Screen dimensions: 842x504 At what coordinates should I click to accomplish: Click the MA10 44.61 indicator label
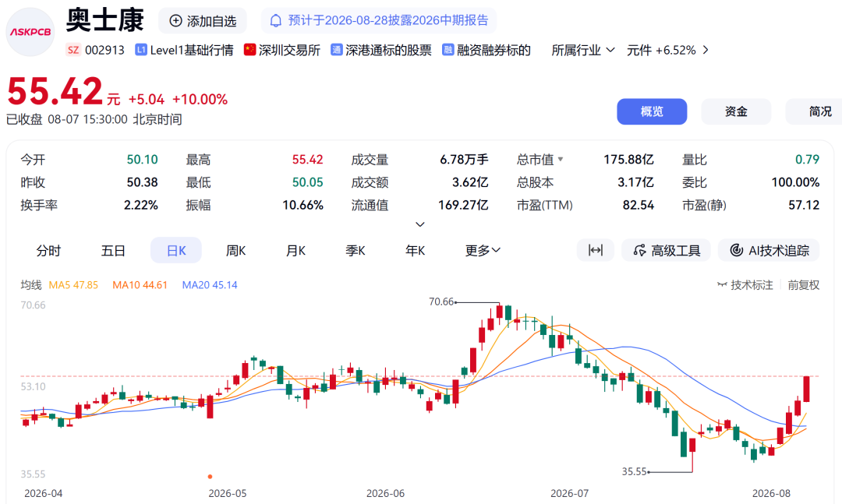click(x=140, y=285)
